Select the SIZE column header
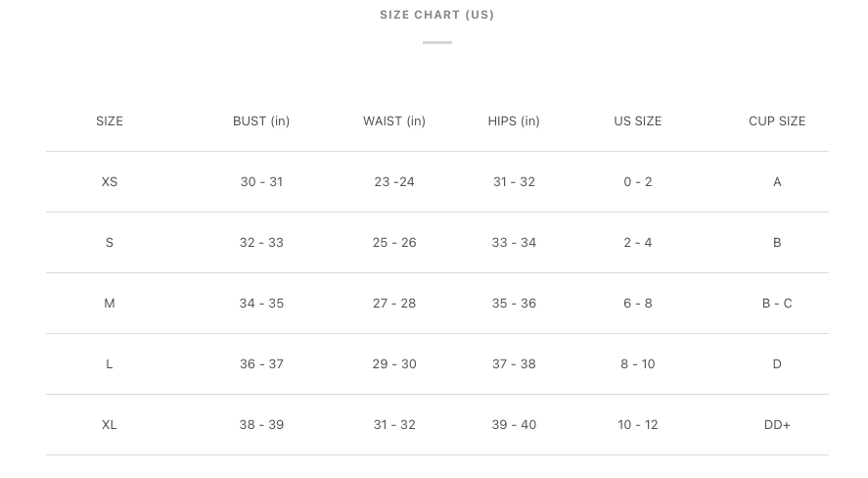Viewport: 868px width, 478px height. coord(110,121)
